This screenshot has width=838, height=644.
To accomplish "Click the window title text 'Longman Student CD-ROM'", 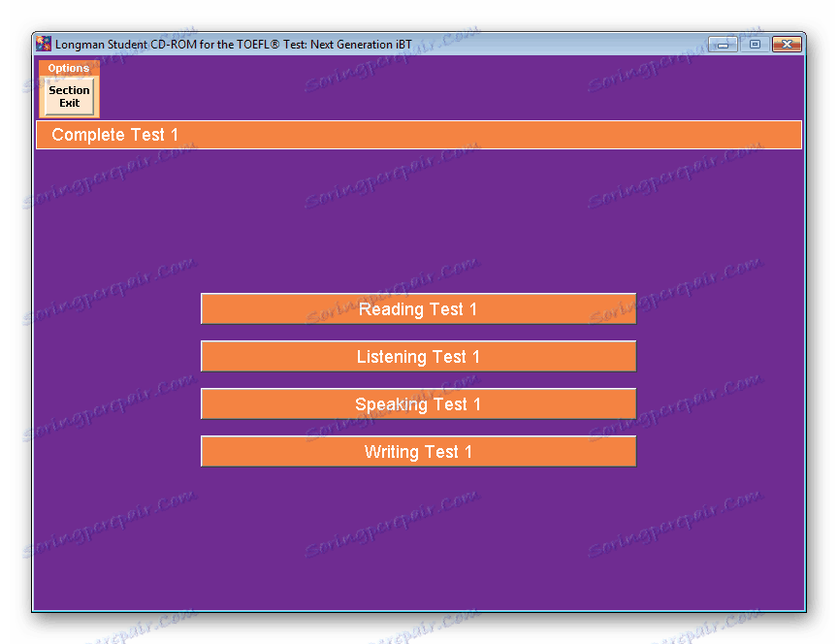I will pos(126,45).
